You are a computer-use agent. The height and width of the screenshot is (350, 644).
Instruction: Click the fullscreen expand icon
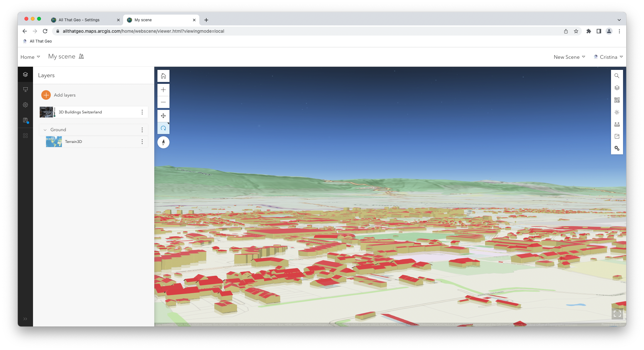(617, 314)
